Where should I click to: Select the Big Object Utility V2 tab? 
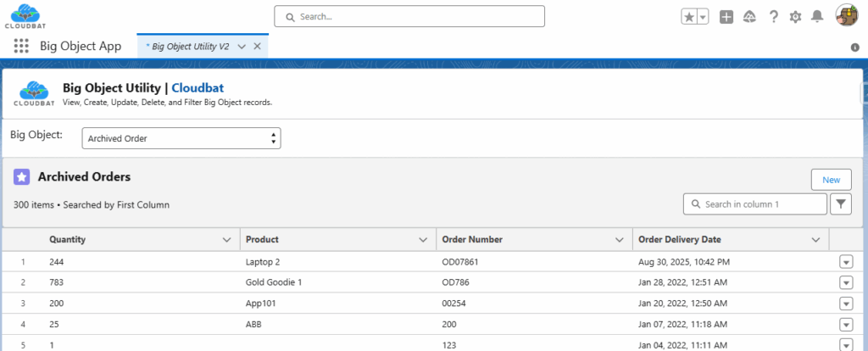tap(190, 47)
